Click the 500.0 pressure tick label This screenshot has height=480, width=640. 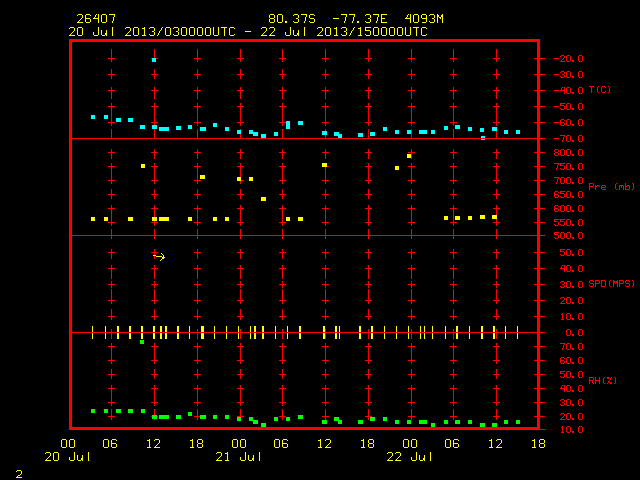point(569,236)
